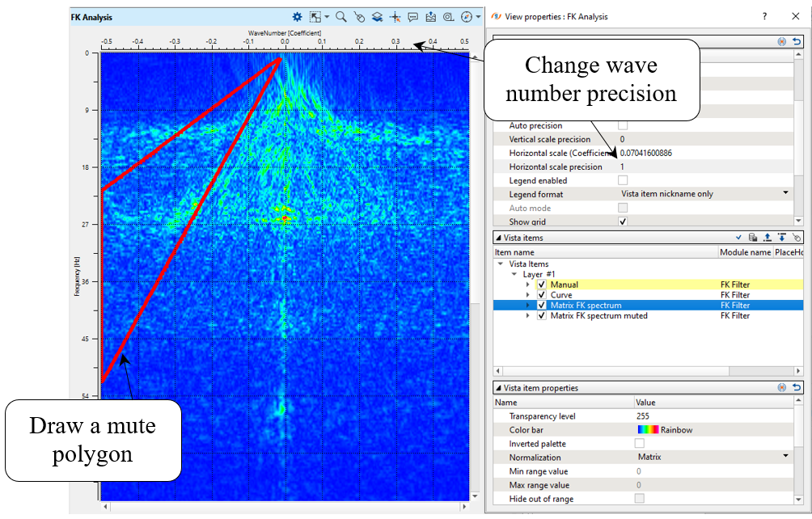Uncheck the Show grid checkbox

coord(623,222)
